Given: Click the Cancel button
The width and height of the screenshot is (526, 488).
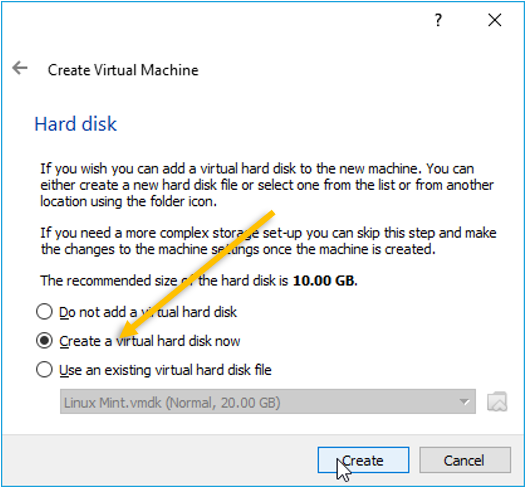Looking at the screenshot, I should pyautogui.click(x=465, y=460).
